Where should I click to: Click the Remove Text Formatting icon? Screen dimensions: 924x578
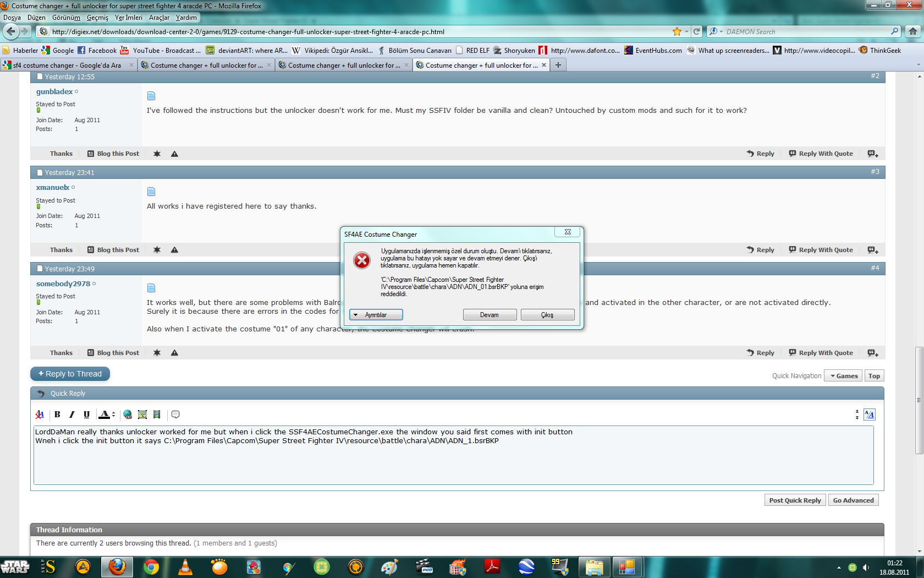[40, 415]
